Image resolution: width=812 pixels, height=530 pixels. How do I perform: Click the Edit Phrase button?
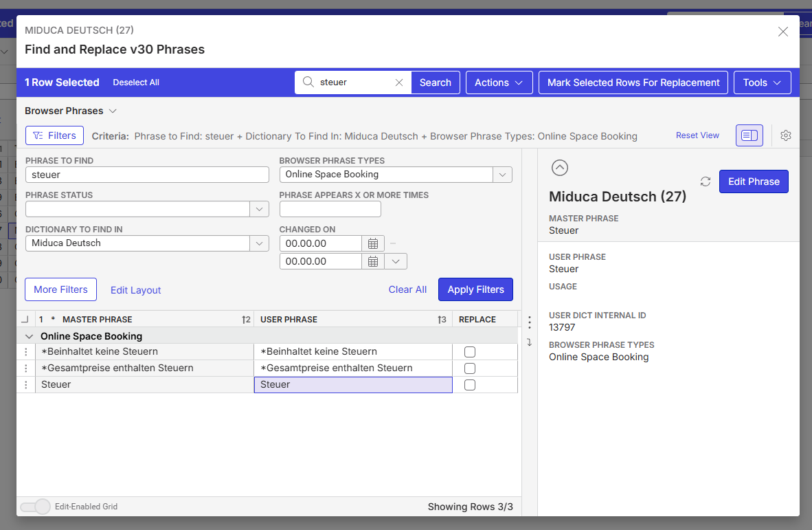[x=754, y=181]
